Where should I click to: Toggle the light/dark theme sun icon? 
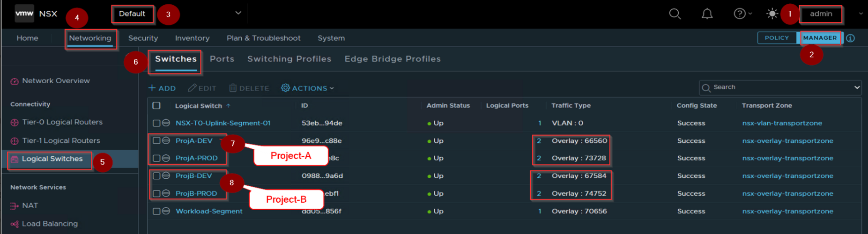pos(772,14)
